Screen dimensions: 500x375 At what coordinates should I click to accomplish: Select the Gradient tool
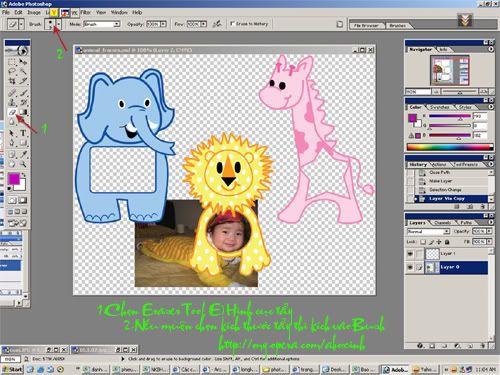coord(23,112)
